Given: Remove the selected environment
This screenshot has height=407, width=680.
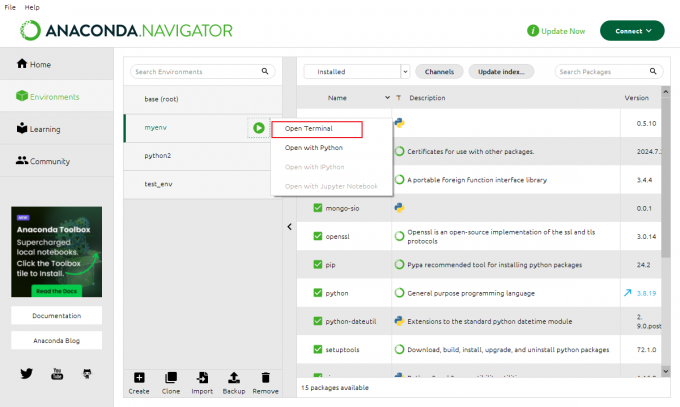Looking at the screenshot, I should [265, 383].
